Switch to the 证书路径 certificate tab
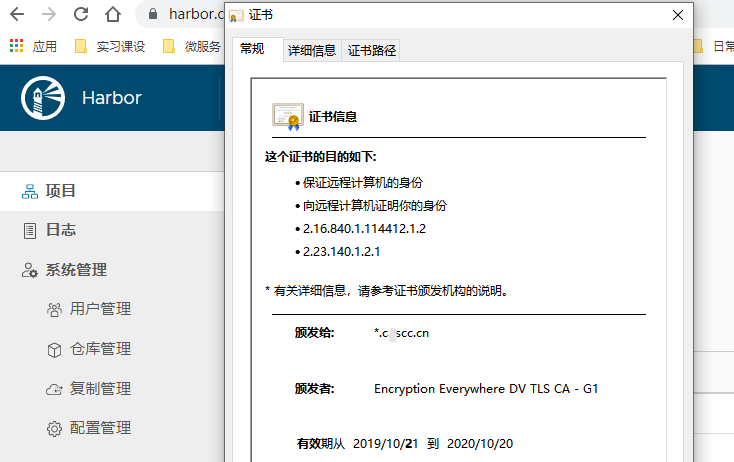This screenshot has width=734, height=462. [x=372, y=51]
